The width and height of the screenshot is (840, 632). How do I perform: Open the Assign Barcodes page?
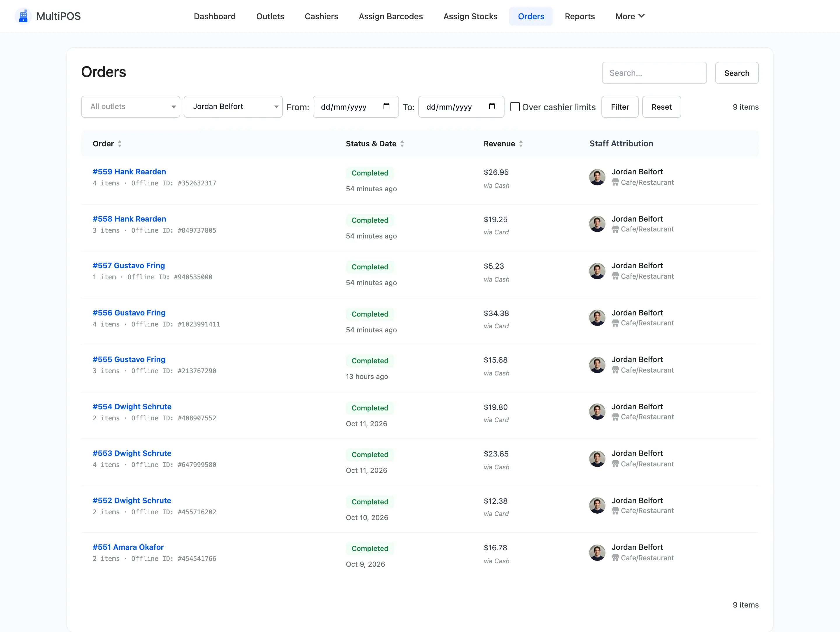coord(390,16)
